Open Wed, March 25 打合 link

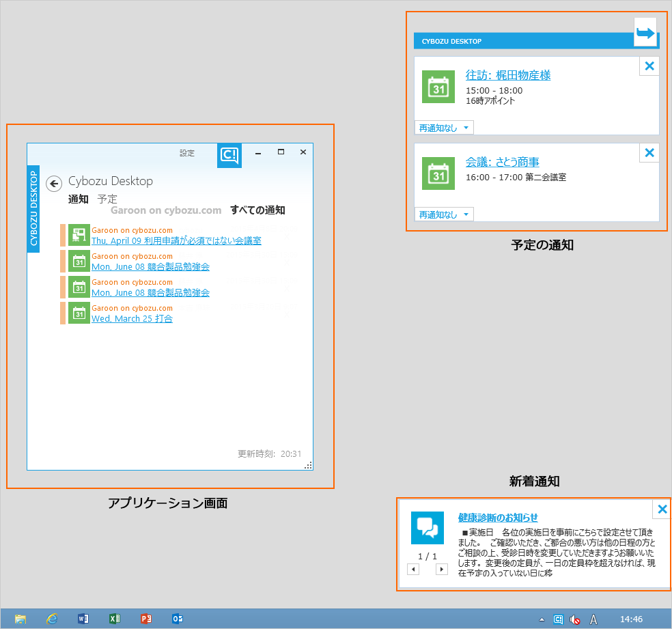pos(132,319)
